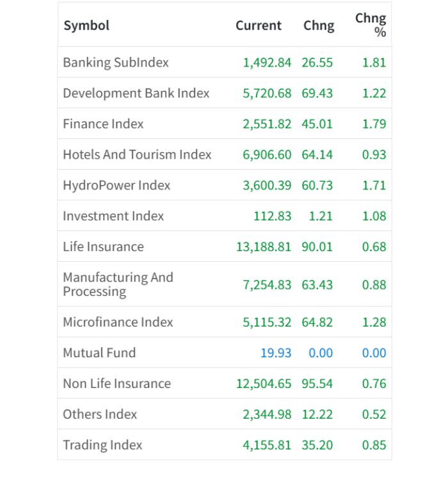Select the Banking SubIndex row label
The width and height of the screenshot is (448, 477).
(x=116, y=63)
